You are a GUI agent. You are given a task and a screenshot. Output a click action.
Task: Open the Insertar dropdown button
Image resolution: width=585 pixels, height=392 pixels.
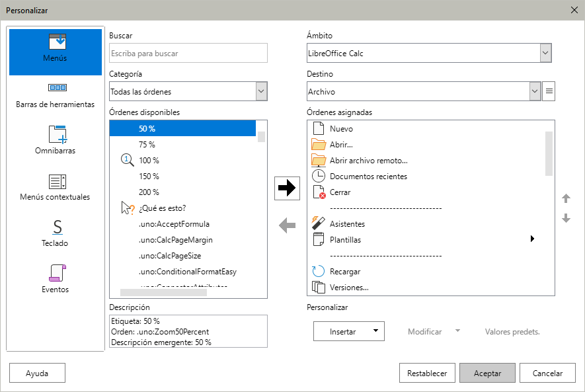pos(349,332)
